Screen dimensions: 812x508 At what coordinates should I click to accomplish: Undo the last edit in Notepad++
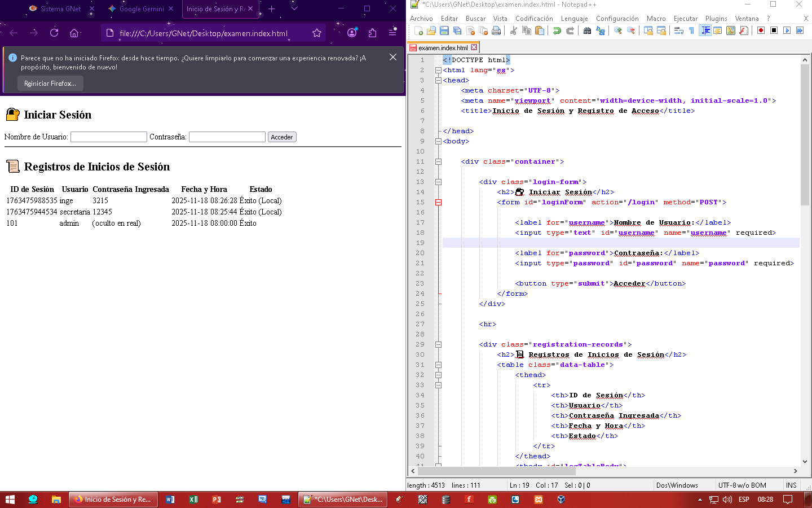(x=557, y=30)
